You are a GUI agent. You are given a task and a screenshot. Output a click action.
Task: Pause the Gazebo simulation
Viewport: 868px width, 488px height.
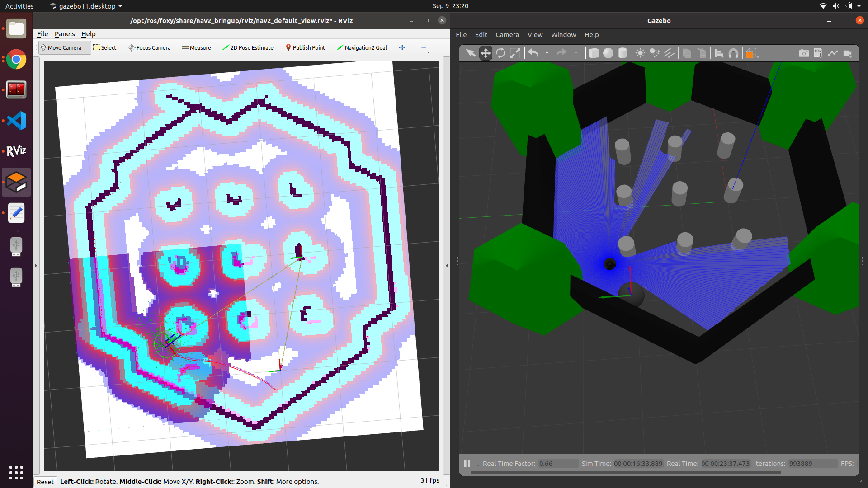click(x=467, y=463)
